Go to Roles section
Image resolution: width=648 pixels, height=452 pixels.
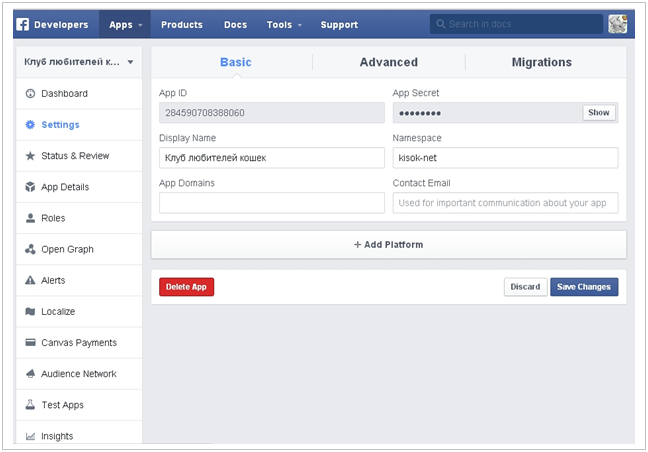[x=79, y=218]
